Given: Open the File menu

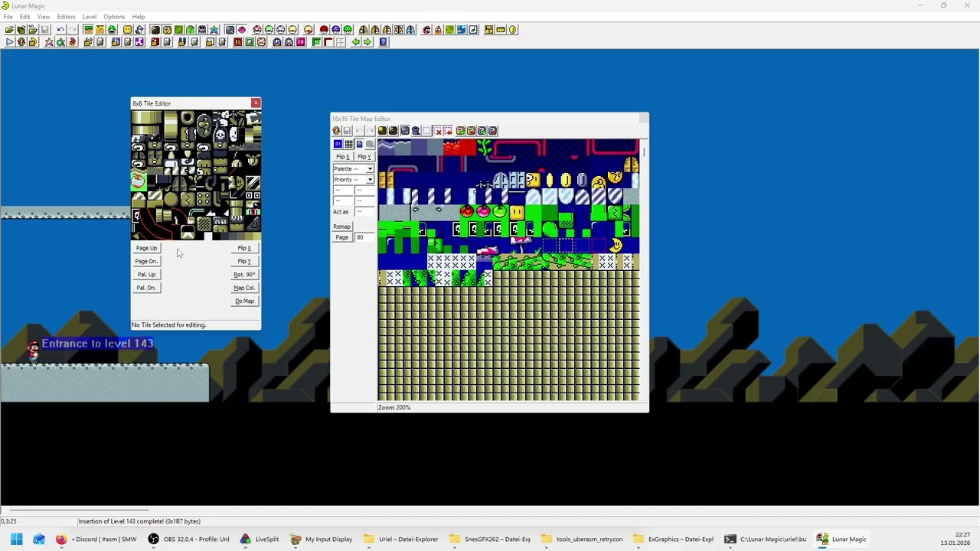Looking at the screenshot, I should pyautogui.click(x=8, y=16).
